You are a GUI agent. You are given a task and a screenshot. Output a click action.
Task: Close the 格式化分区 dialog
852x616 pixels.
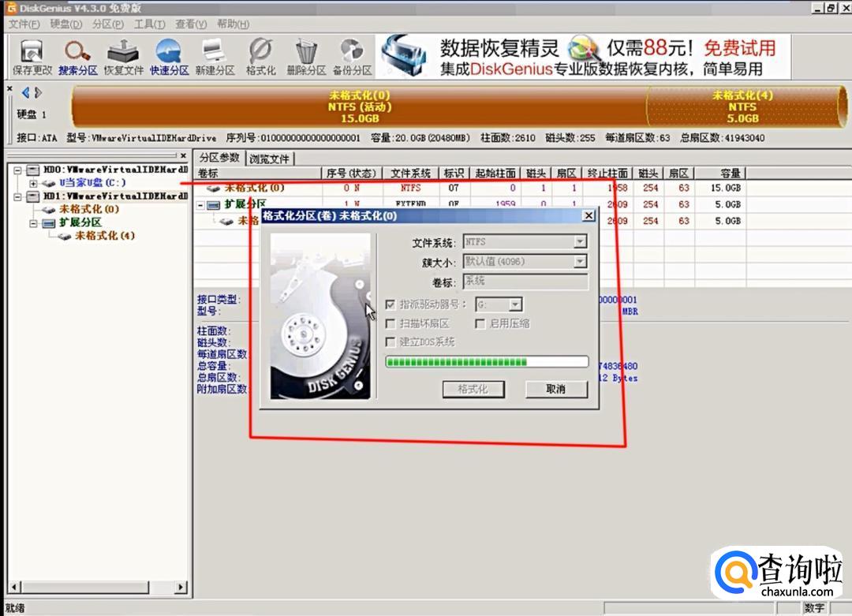pyautogui.click(x=589, y=215)
